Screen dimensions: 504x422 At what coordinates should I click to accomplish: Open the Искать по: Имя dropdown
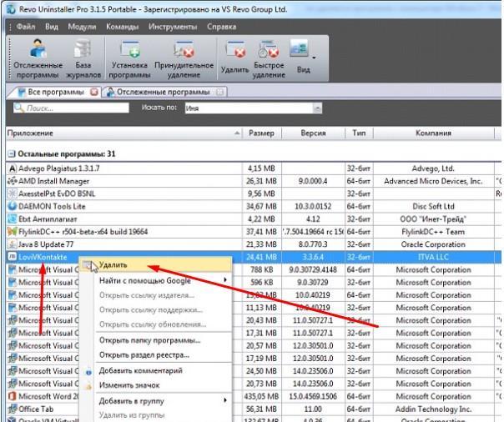[254, 108]
